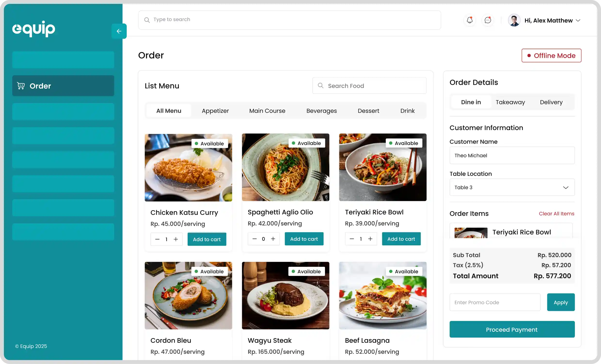Click the Wagyu Steak food photo
Viewport: 601px width, 364px height.
[x=285, y=295]
